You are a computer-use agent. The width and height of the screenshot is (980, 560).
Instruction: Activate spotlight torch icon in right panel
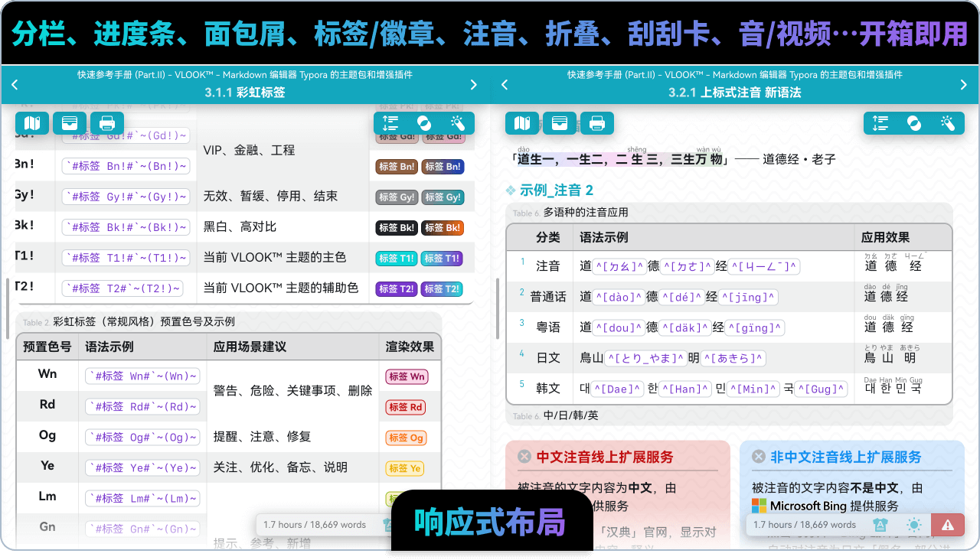948,123
